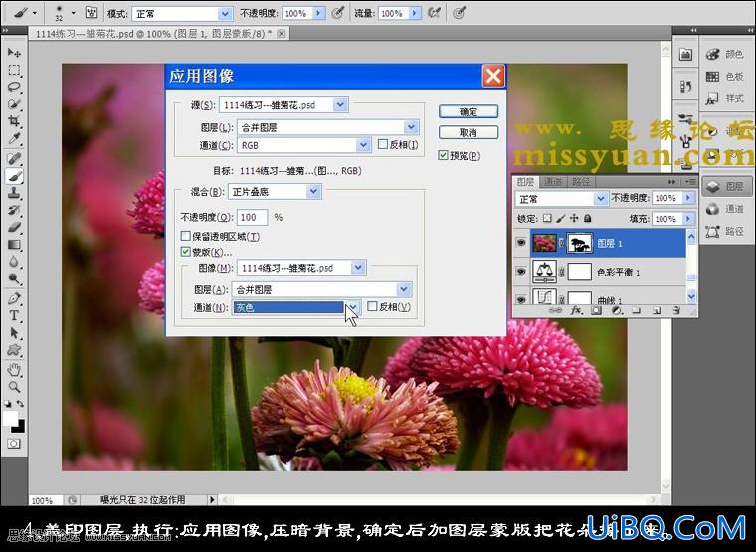
Task: Open source 图层(L) 合并图层 dropdown
Action: pyautogui.click(x=411, y=127)
